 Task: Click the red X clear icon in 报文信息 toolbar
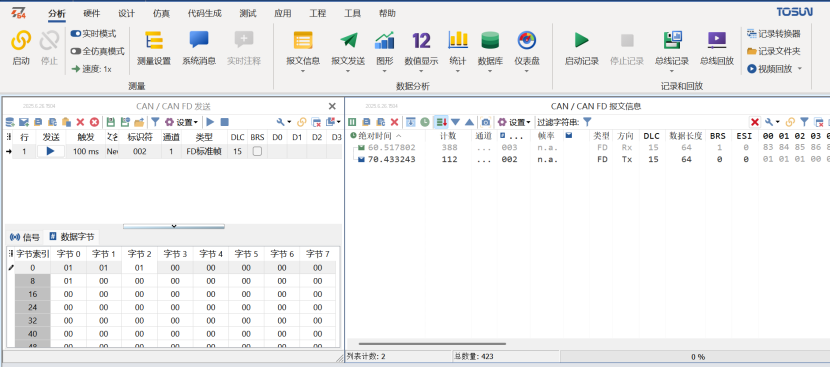tap(394, 122)
